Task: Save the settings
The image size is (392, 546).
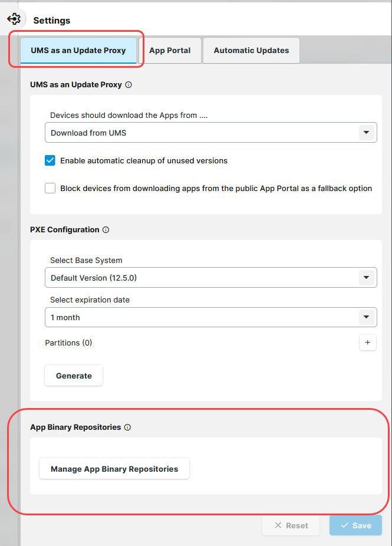Action: [356, 525]
